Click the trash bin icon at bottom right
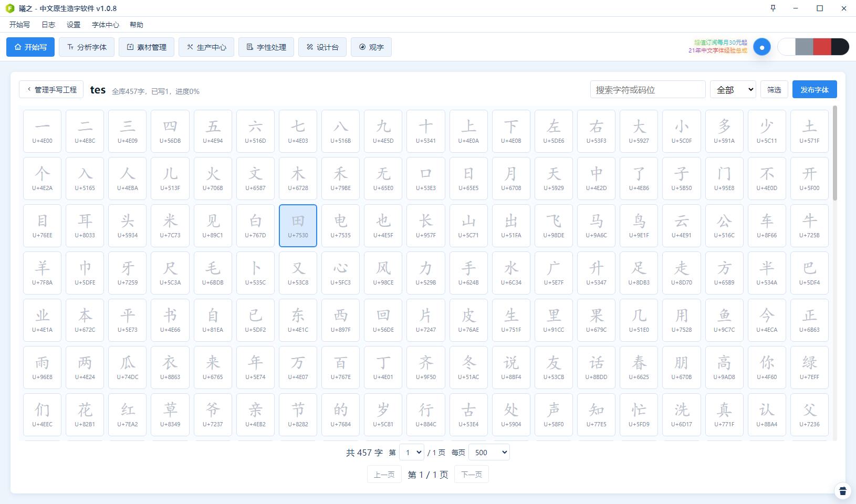The height and width of the screenshot is (504, 856). pos(843,491)
